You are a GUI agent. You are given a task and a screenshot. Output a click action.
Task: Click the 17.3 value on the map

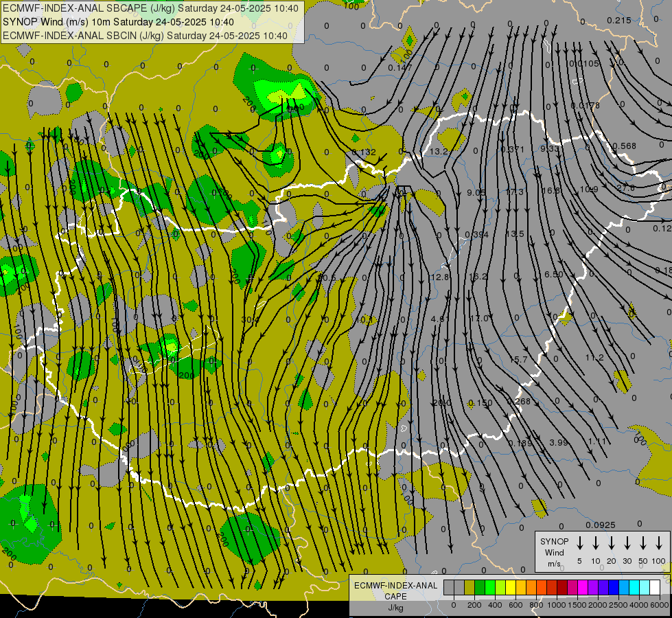pos(514,192)
